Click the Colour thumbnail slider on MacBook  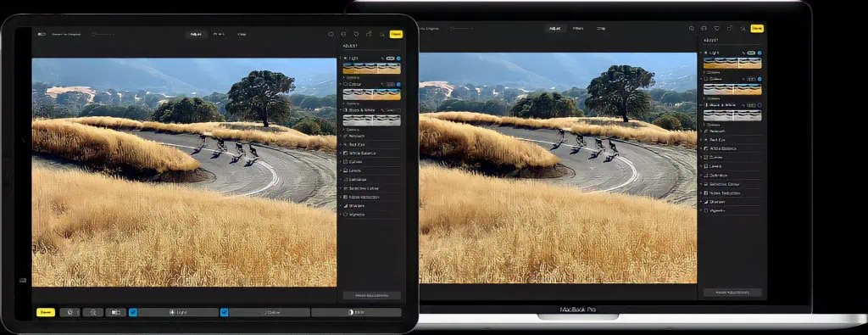[732, 89]
